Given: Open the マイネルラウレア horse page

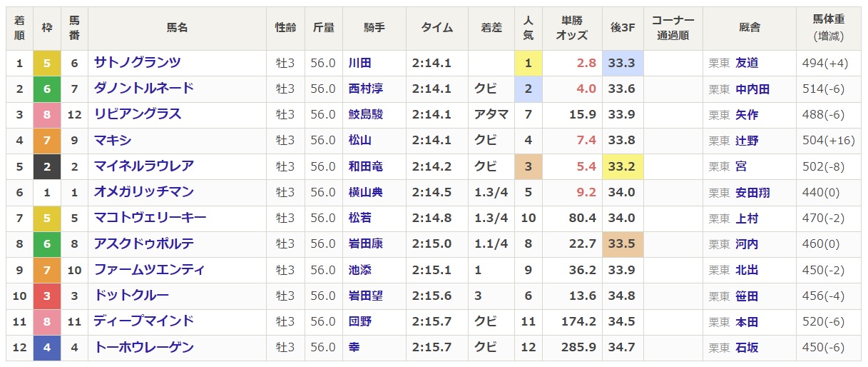Looking at the screenshot, I should pos(143,166).
